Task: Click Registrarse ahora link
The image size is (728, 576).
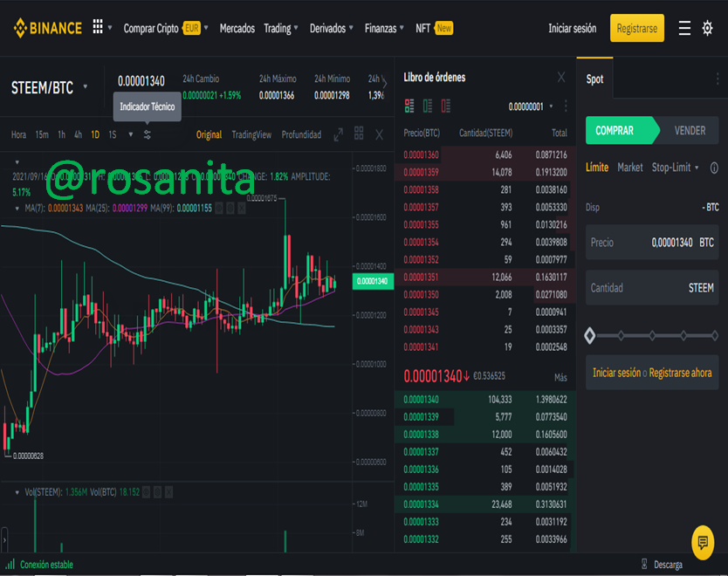Action: click(680, 373)
